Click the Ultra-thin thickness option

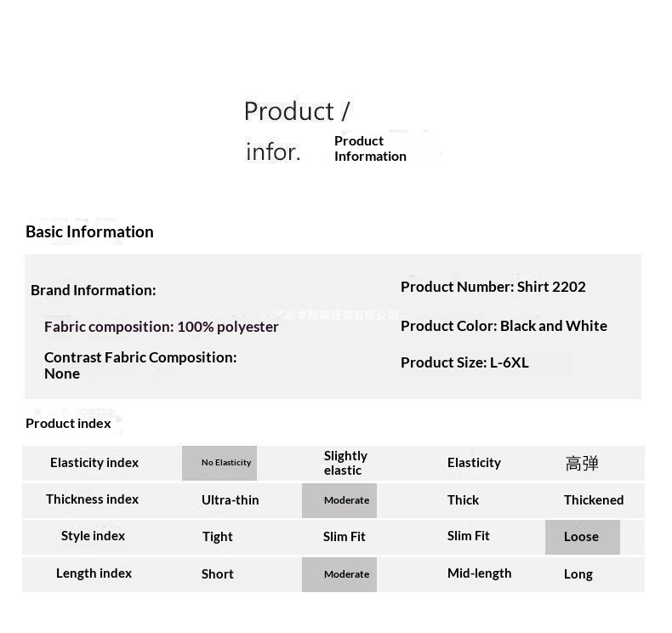click(231, 500)
